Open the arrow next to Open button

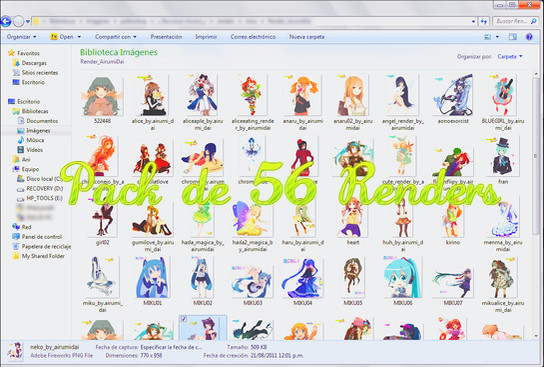point(79,37)
